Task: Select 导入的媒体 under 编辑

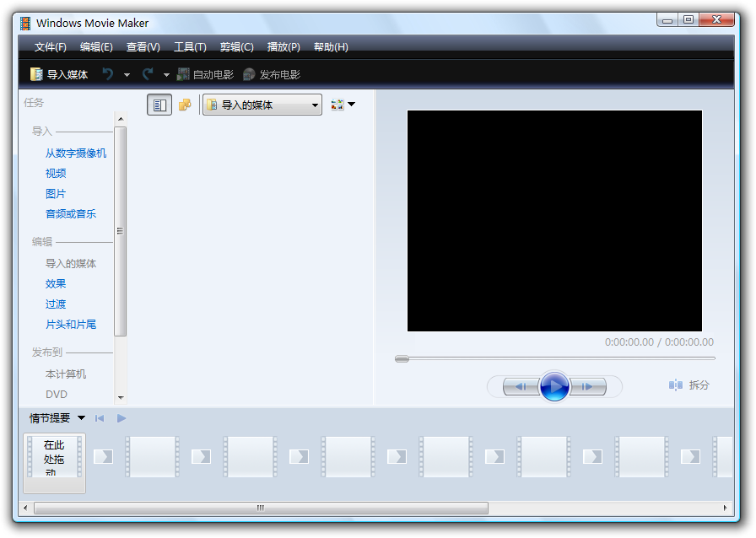Action: pos(70,264)
